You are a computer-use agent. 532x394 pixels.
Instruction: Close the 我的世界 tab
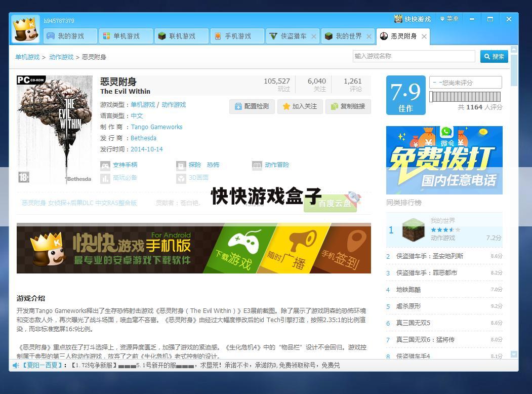coord(369,36)
